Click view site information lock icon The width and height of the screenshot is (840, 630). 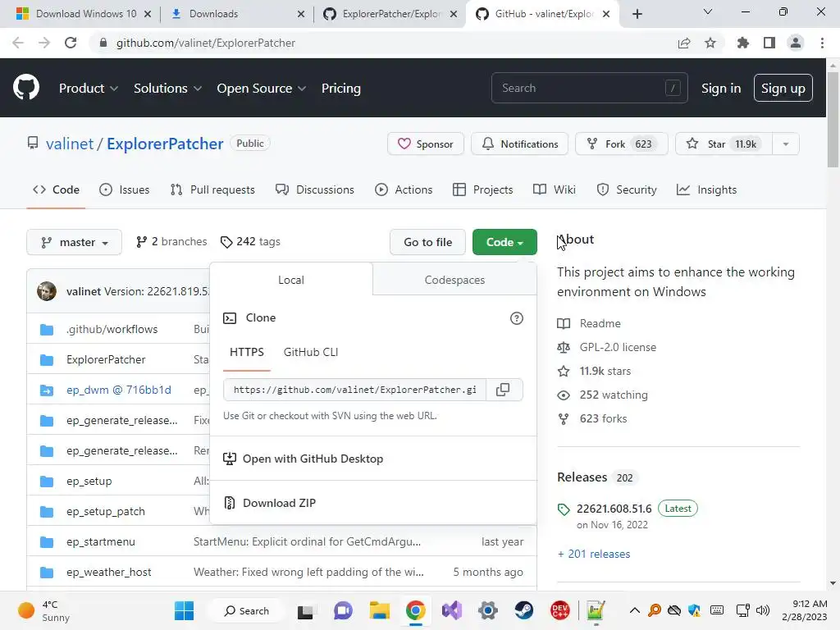103,43
